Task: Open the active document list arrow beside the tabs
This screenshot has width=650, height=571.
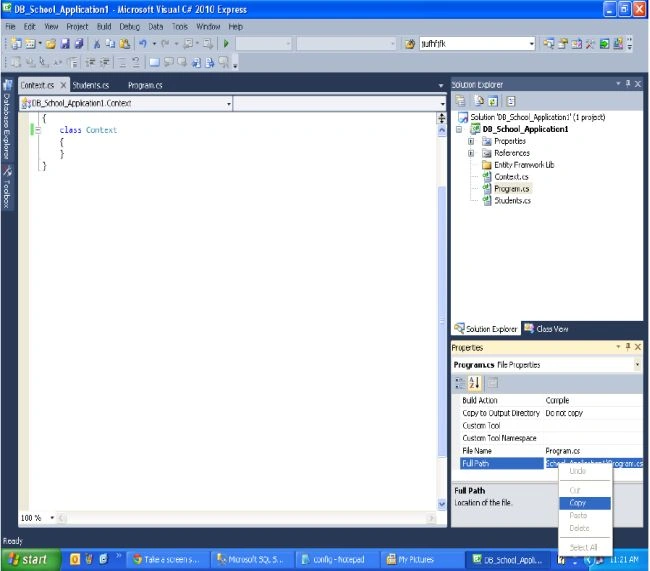Action: point(441,85)
